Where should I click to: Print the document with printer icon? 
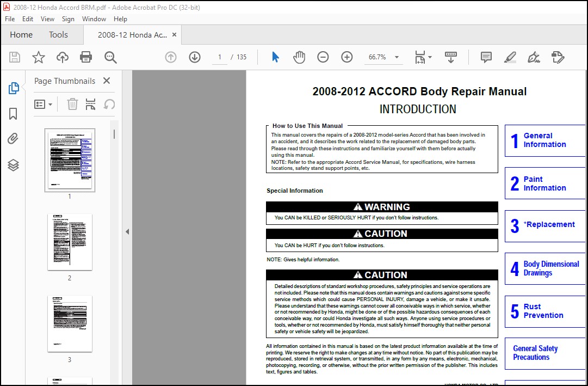coord(86,57)
